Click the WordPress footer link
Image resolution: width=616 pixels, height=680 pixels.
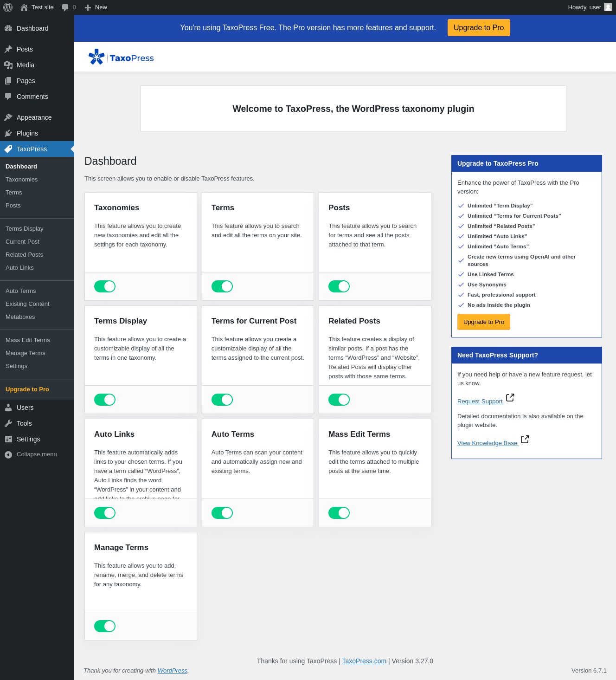coord(173,671)
